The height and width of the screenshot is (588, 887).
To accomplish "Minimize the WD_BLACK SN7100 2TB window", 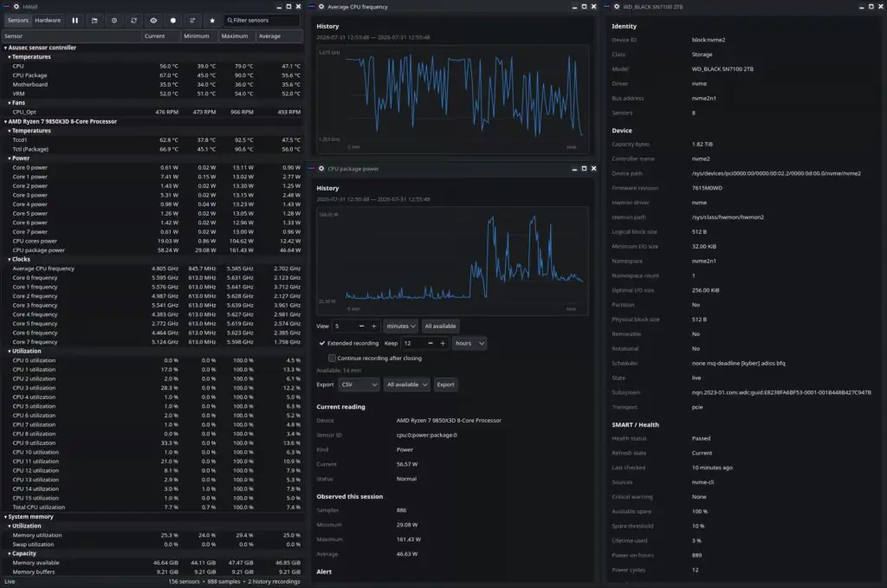I will click(x=862, y=7).
